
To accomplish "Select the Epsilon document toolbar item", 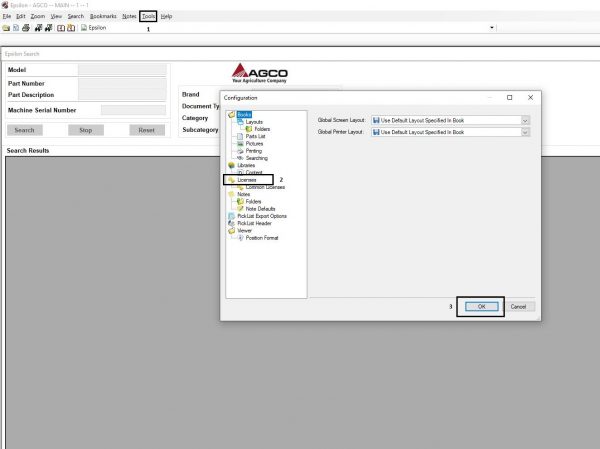I will coord(93,28).
